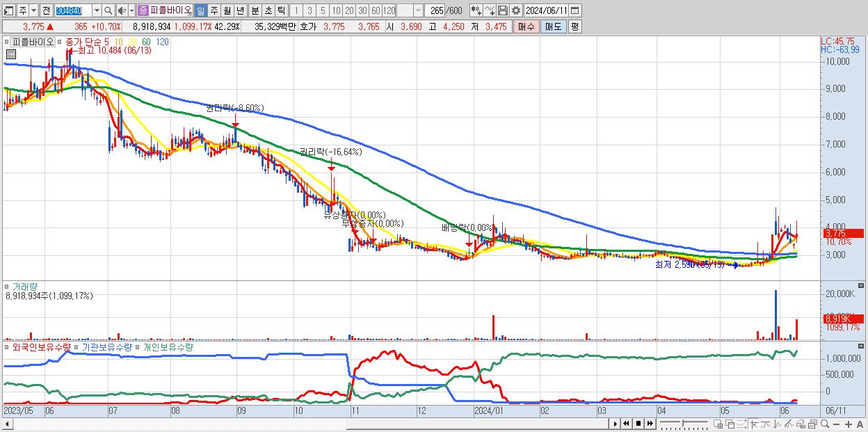Click the stock code field 304840

coord(72,10)
